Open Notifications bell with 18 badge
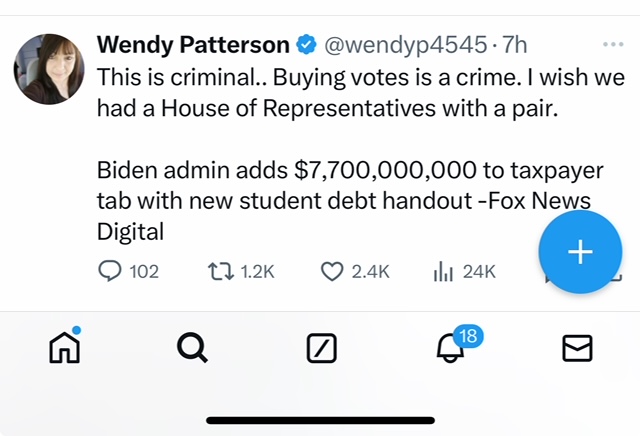The width and height of the screenshot is (640, 436). coord(450,346)
